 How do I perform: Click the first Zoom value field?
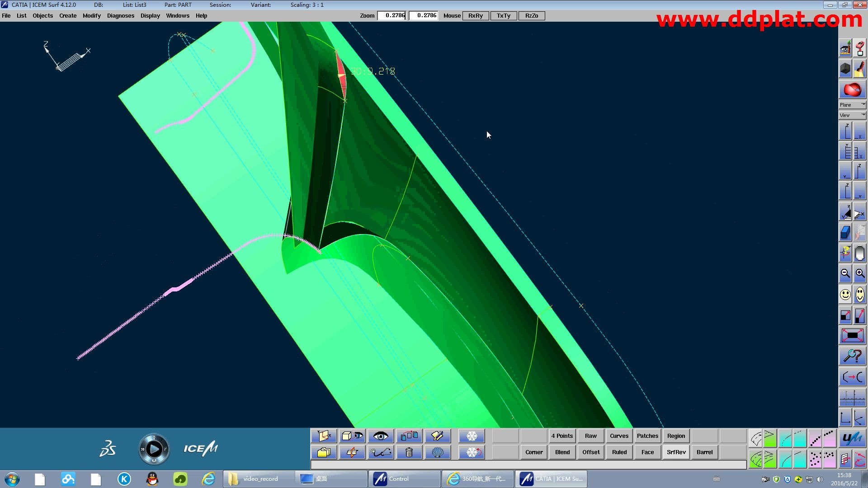pyautogui.click(x=392, y=16)
